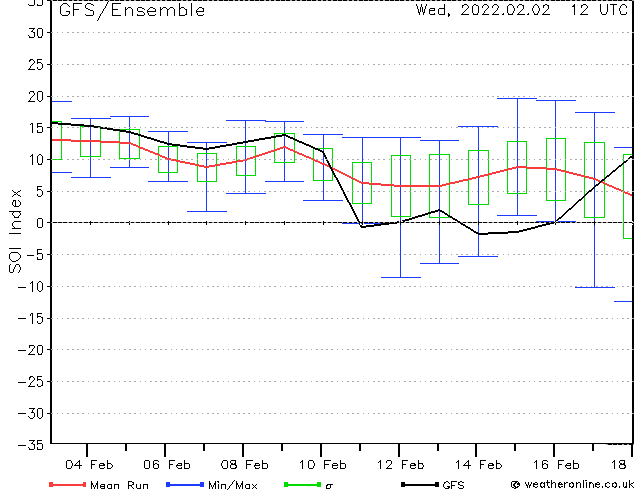Click the 04 Feb x-axis label
This screenshot has width=634, height=490.
89,465
